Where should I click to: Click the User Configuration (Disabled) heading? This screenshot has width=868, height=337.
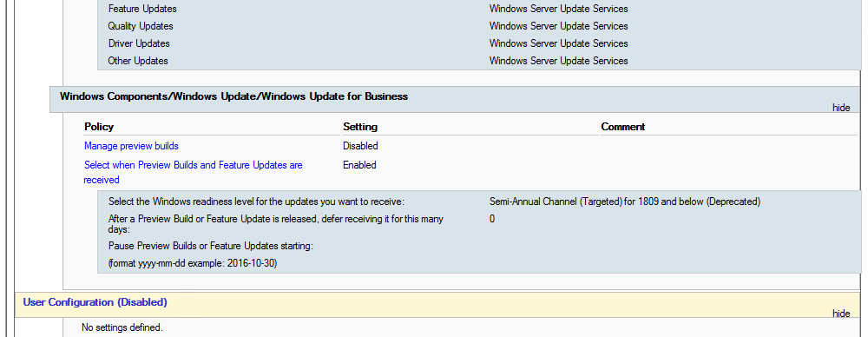click(x=95, y=302)
